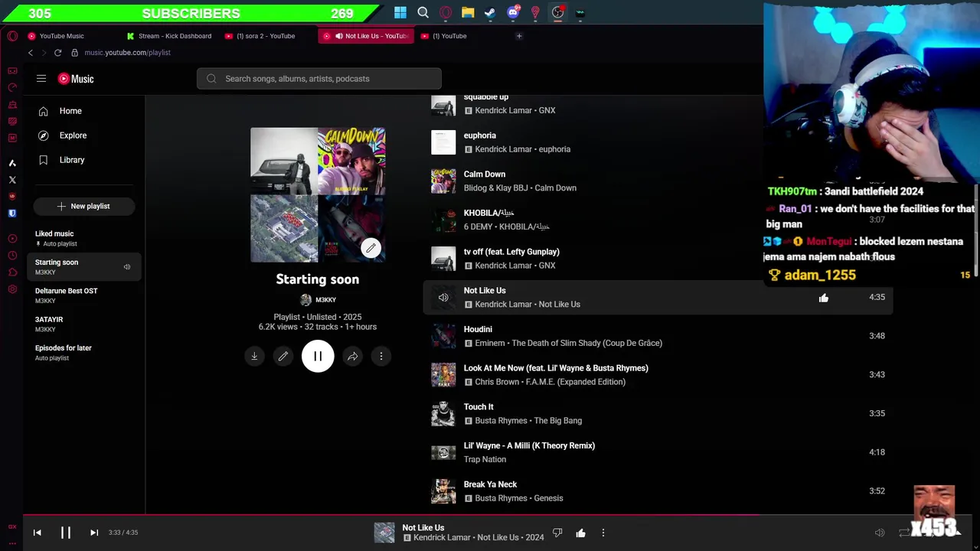Pause the playlist with the large white button
This screenshot has width=980, height=551.
pos(318,356)
